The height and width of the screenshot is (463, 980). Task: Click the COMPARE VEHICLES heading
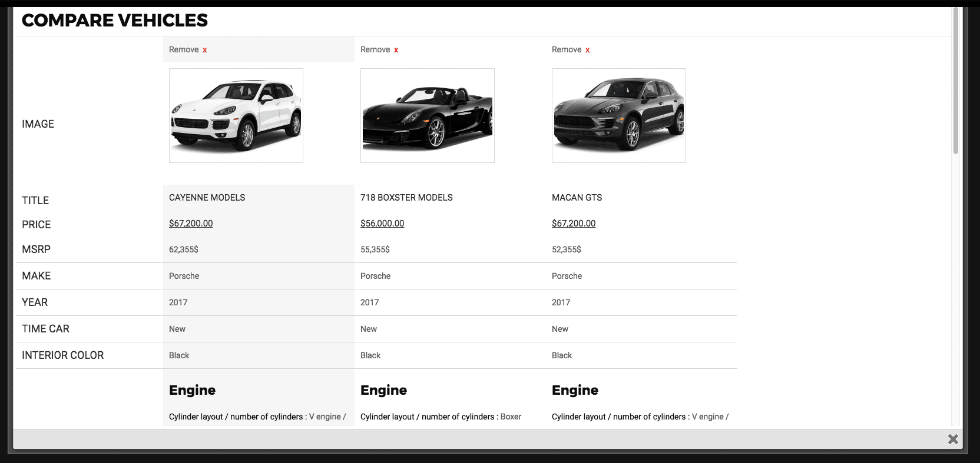click(x=115, y=21)
